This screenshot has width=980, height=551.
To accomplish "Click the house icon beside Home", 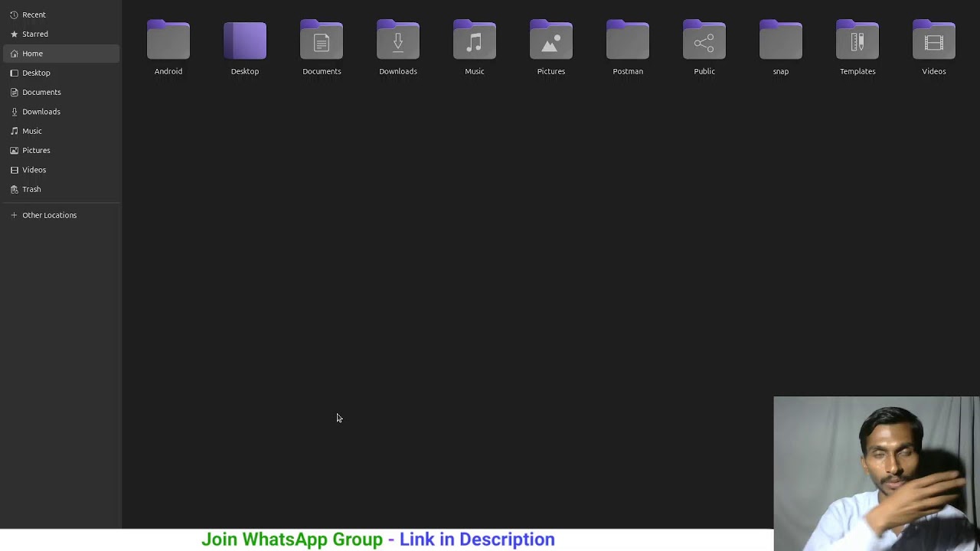I will click(x=14, y=54).
